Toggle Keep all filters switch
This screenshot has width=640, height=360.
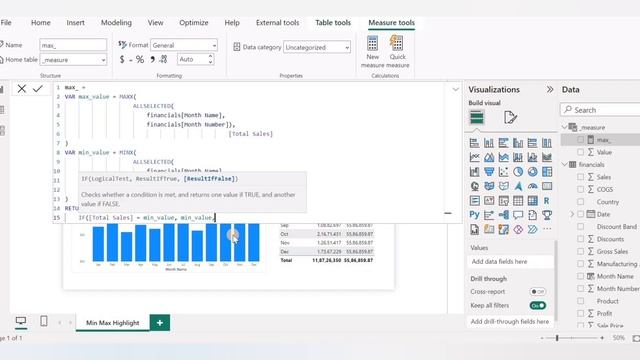(538, 305)
